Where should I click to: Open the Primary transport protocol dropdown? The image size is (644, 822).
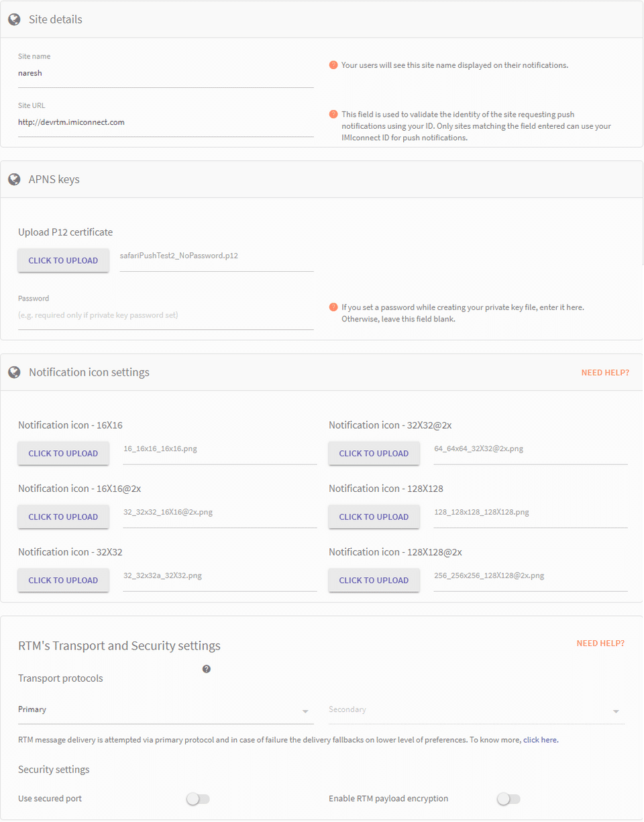(166, 711)
